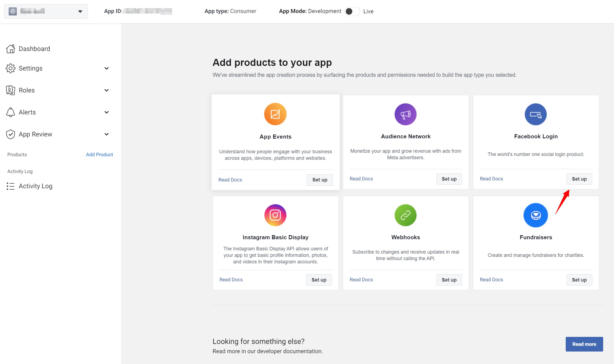Expand the Settings menu chevron
This screenshot has height=364, width=614.
(x=107, y=68)
